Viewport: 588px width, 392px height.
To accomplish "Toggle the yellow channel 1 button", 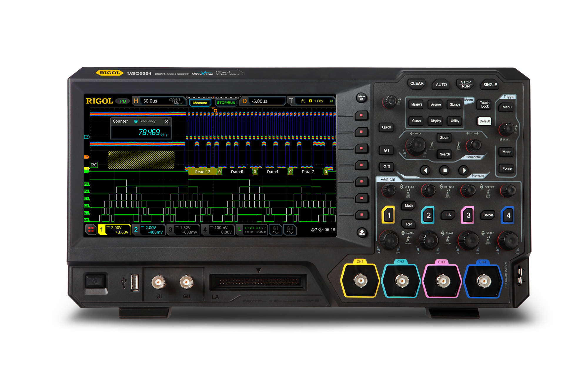I will 388,215.
